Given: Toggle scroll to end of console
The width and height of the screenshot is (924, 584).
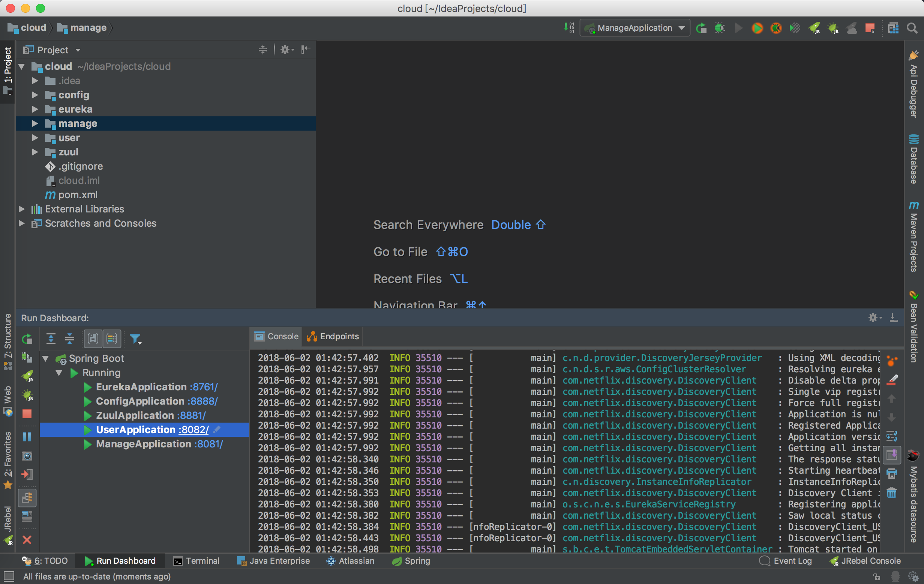Looking at the screenshot, I should click(892, 455).
